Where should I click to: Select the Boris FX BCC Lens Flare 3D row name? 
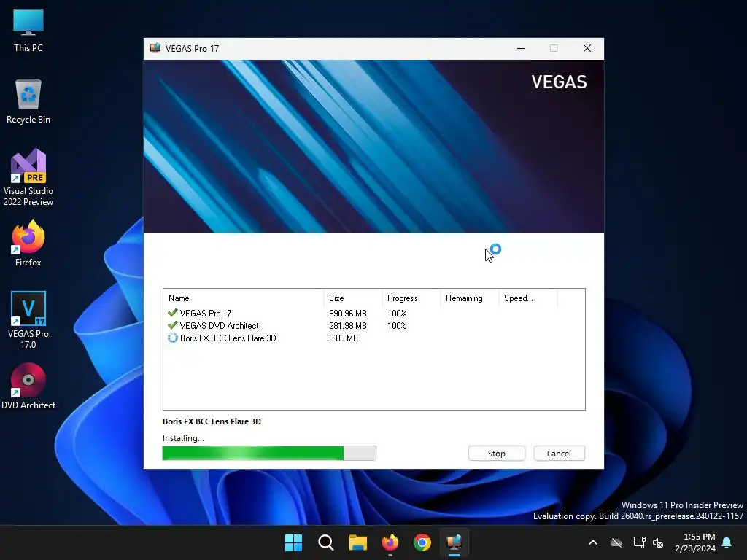[228, 338]
